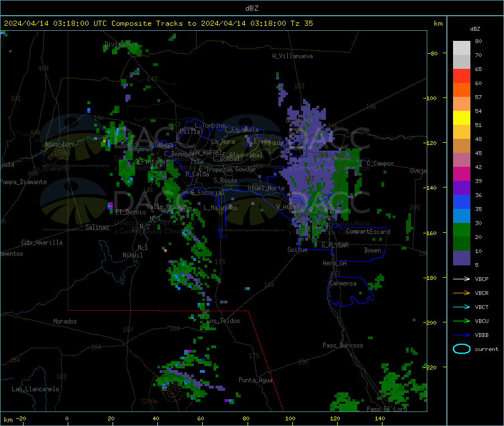Click the 'Carmensa' place label
Screen dimensions: 504x426
[343, 283]
